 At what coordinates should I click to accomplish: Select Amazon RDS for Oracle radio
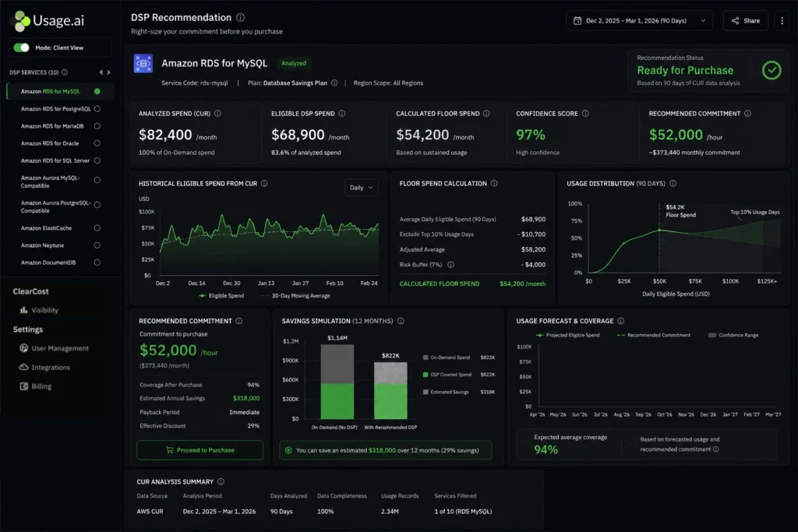(x=97, y=143)
